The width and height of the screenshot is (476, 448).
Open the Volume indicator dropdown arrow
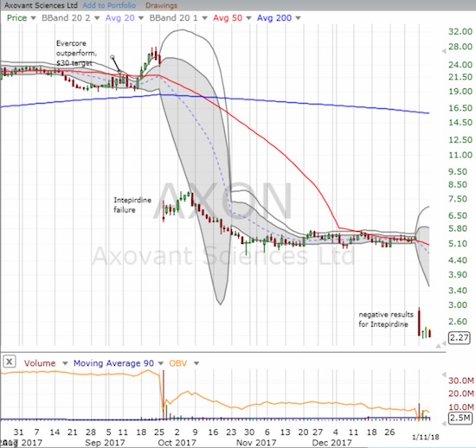(x=65, y=363)
